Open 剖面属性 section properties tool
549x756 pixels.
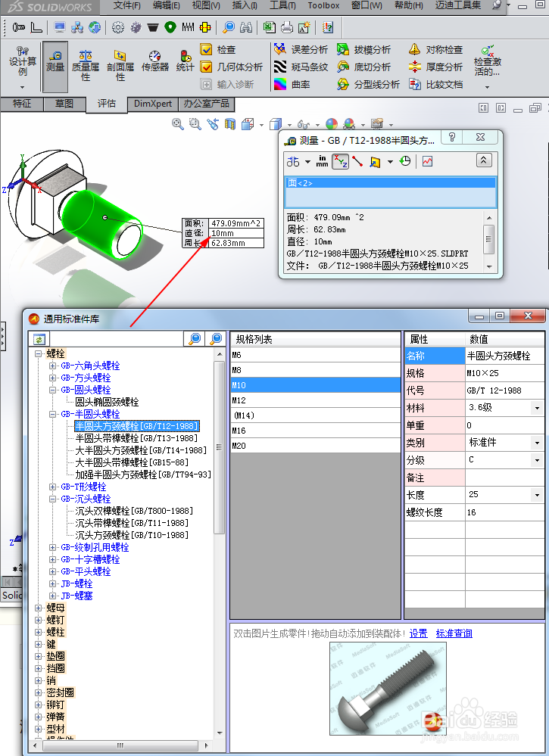pos(120,67)
